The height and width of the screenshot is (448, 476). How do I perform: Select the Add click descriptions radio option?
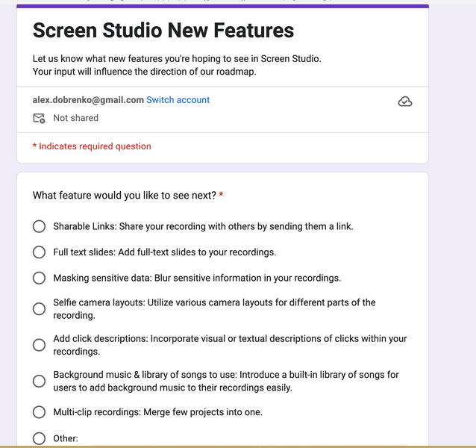[39, 345]
